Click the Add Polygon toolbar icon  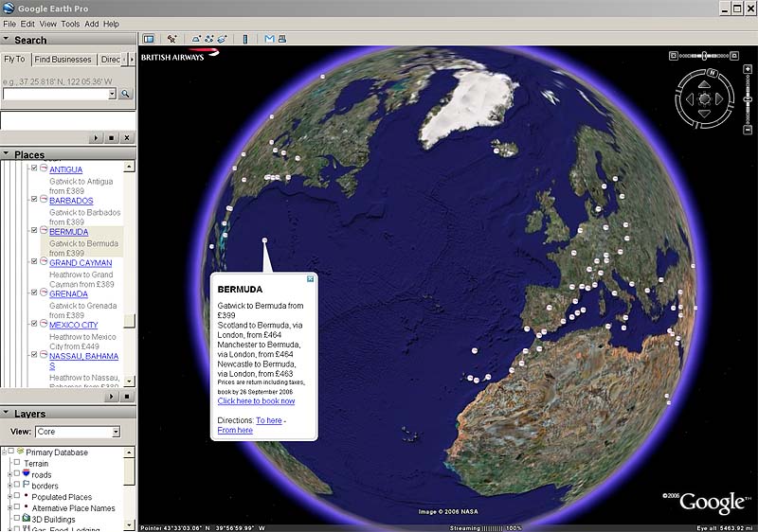click(196, 39)
